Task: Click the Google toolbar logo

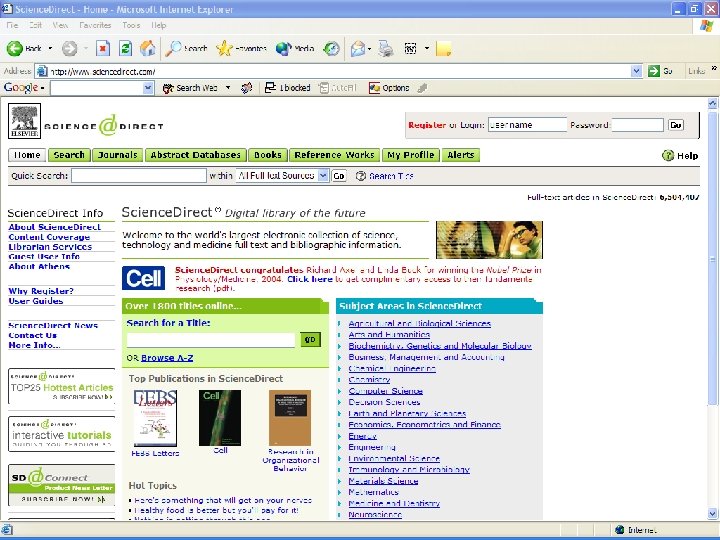Action: coord(21,87)
